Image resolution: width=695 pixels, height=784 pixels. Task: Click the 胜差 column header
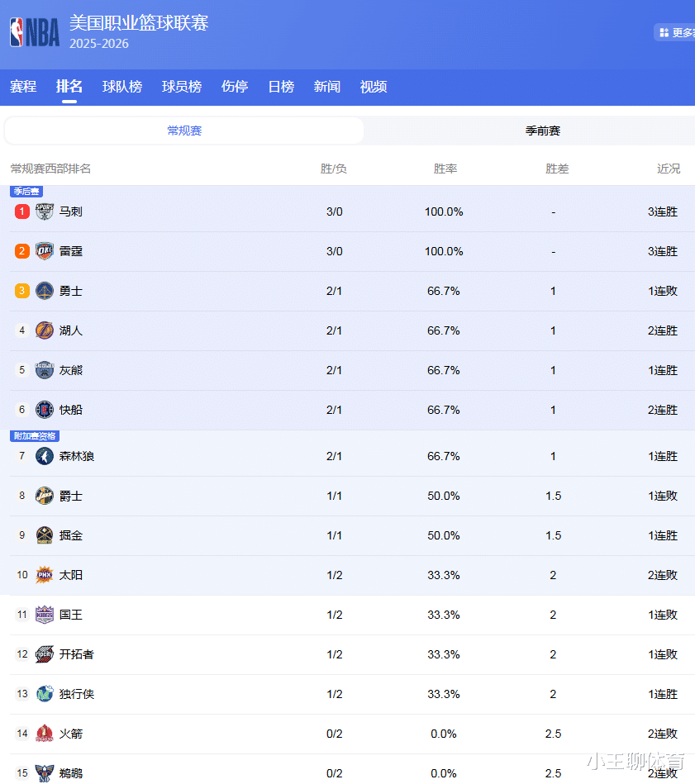557,169
